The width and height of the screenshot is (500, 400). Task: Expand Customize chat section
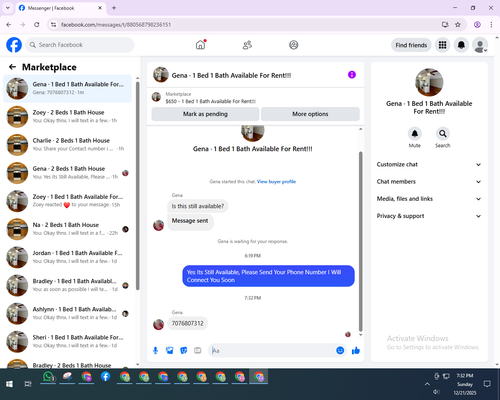tap(429, 164)
